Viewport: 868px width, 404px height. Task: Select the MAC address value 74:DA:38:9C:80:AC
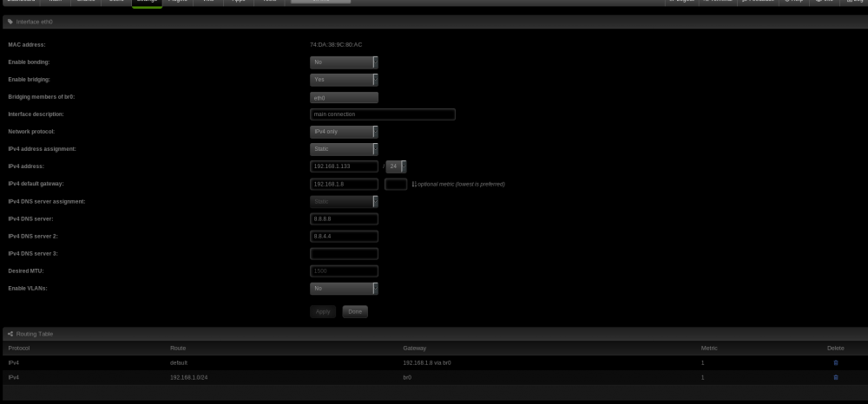pyautogui.click(x=336, y=45)
